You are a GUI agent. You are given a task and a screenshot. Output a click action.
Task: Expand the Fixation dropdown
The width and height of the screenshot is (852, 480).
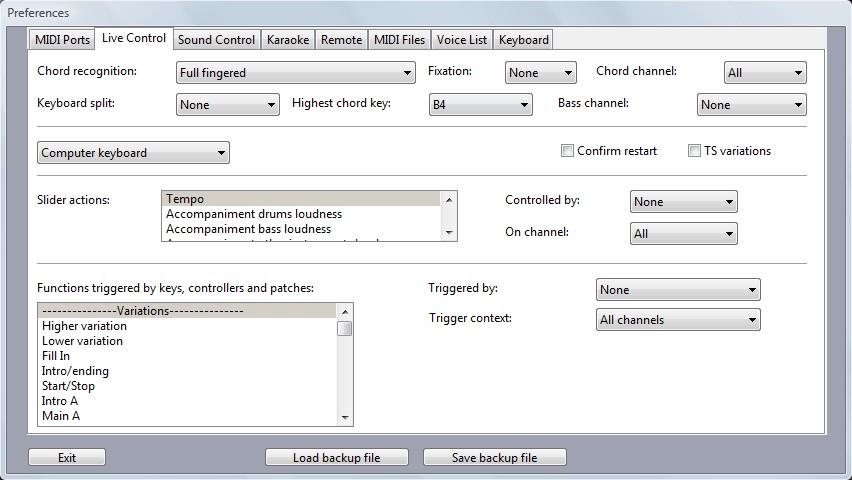pyautogui.click(x=541, y=73)
